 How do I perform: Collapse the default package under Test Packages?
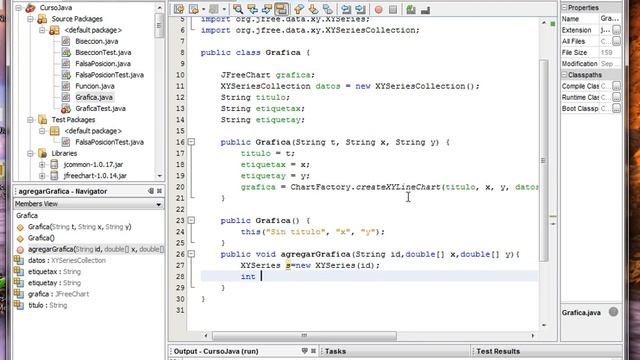tap(42, 131)
